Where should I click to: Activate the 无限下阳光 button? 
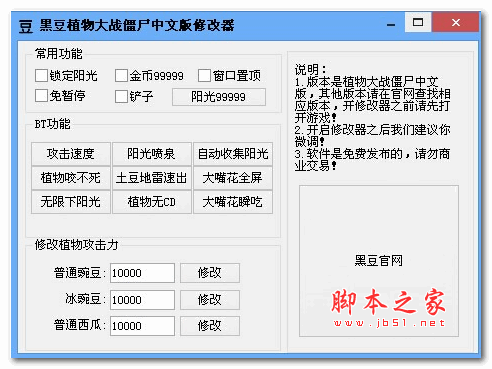71,202
